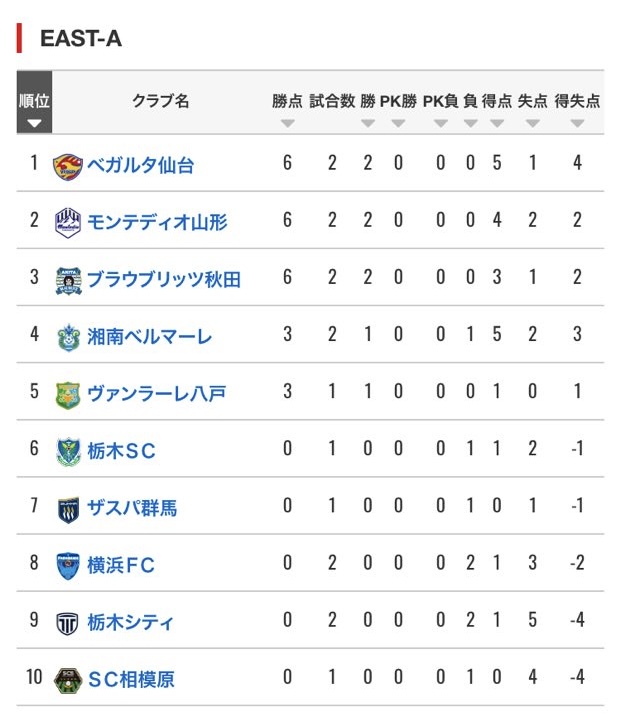Viewport: 621px width, 719px height.
Task: Sort standings by 得点 goals scored arrow
Action: tap(497, 123)
